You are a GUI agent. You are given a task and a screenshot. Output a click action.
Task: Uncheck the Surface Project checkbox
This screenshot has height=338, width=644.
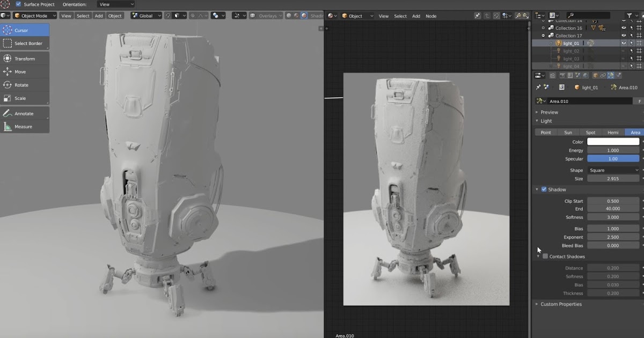point(19,4)
